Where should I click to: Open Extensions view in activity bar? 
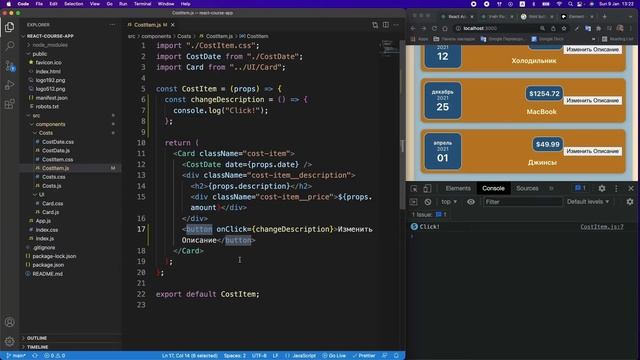click(9, 104)
